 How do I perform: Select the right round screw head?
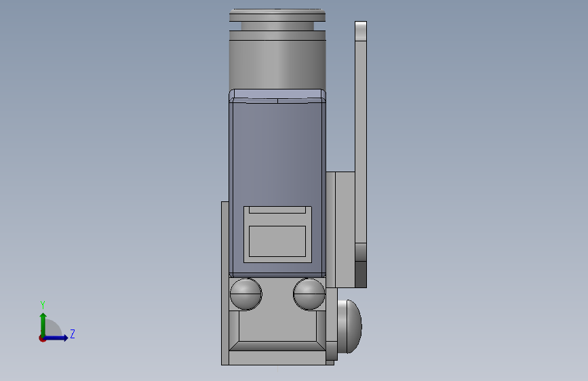point(309,294)
